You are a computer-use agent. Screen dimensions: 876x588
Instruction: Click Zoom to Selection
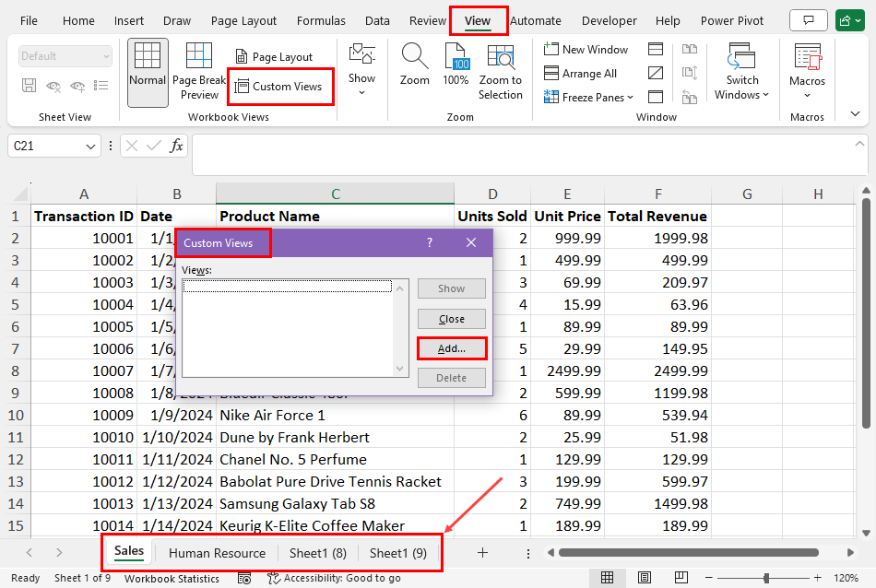pos(500,72)
